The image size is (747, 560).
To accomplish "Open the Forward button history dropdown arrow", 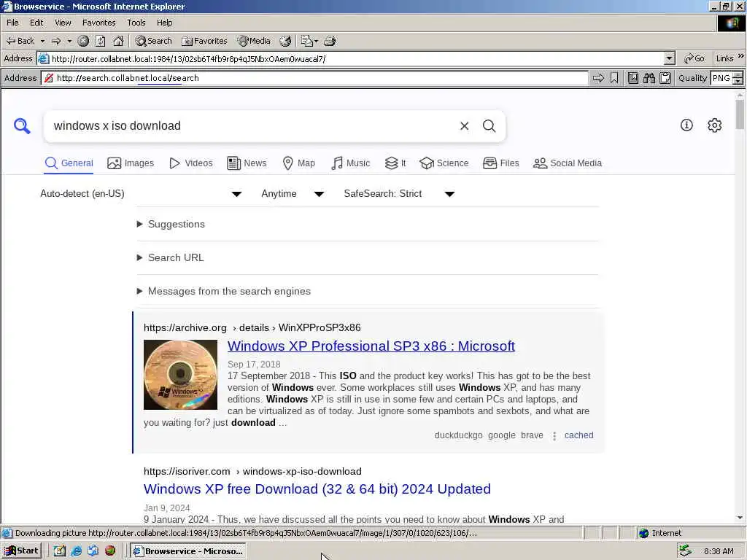I will tap(69, 41).
